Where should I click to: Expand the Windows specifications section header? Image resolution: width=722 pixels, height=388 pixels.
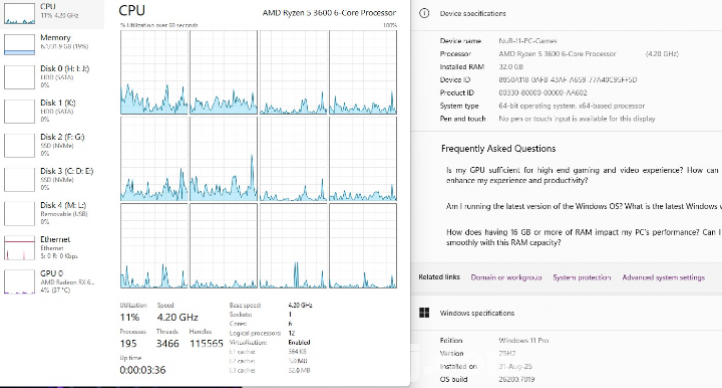point(566,313)
